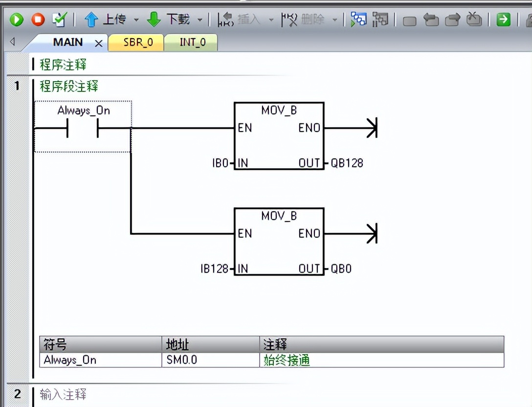
Task: Select the upper MOV_B box title
Action: click(x=279, y=111)
